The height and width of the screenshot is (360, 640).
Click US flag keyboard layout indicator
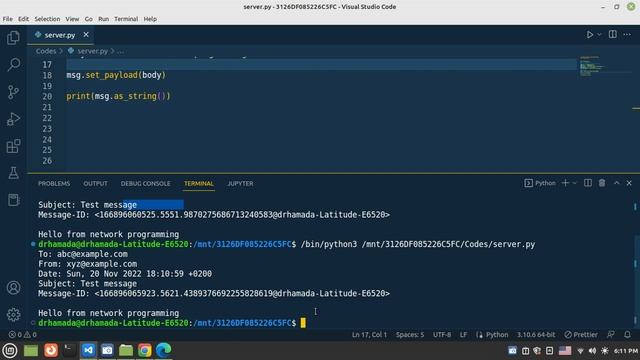[565, 351]
